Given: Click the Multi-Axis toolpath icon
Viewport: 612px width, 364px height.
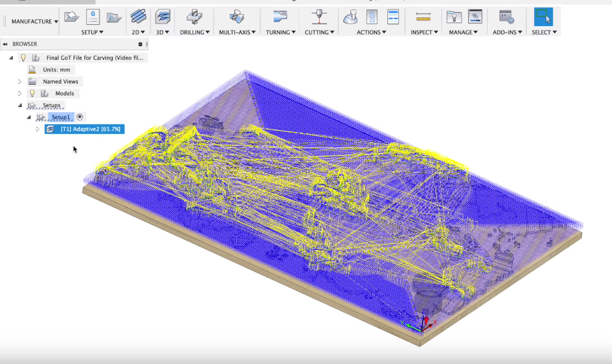Looking at the screenshot, I should point(237,17).
